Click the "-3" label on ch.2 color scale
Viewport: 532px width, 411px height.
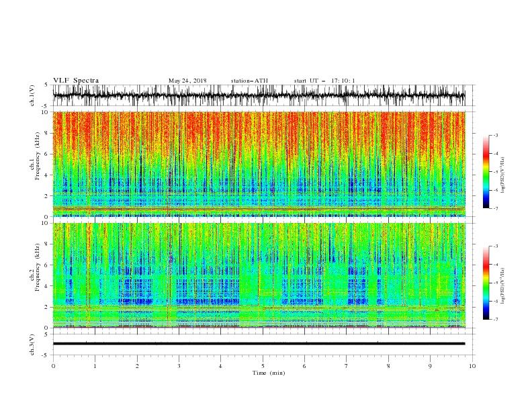(495, 246)
